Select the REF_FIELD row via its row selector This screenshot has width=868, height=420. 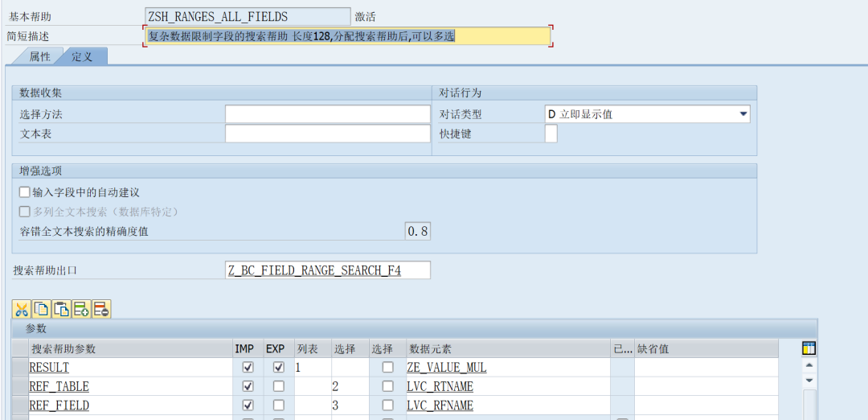click(x=20, y=405)
